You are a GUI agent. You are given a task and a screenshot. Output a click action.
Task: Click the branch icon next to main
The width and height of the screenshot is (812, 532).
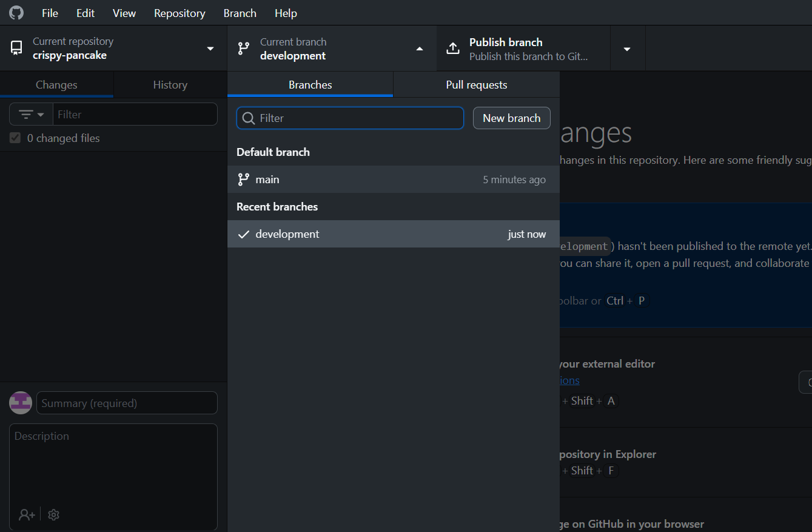point(244,180)
